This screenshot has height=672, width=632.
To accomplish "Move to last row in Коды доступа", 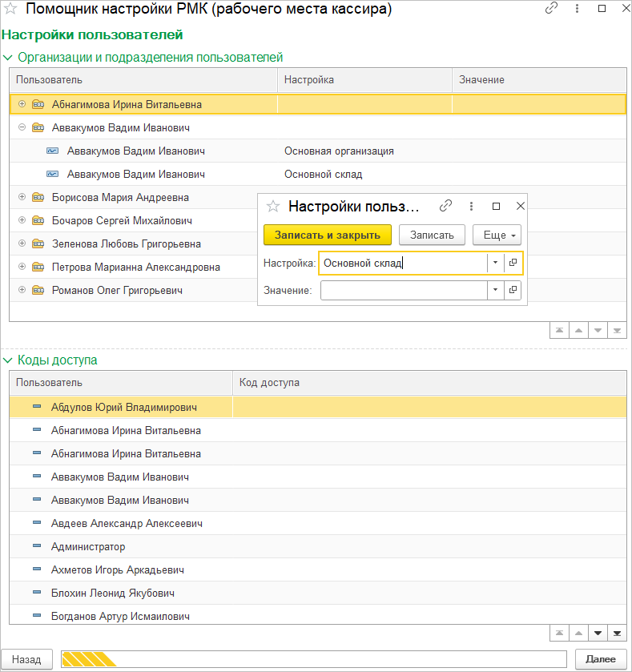I will point(617,633).
